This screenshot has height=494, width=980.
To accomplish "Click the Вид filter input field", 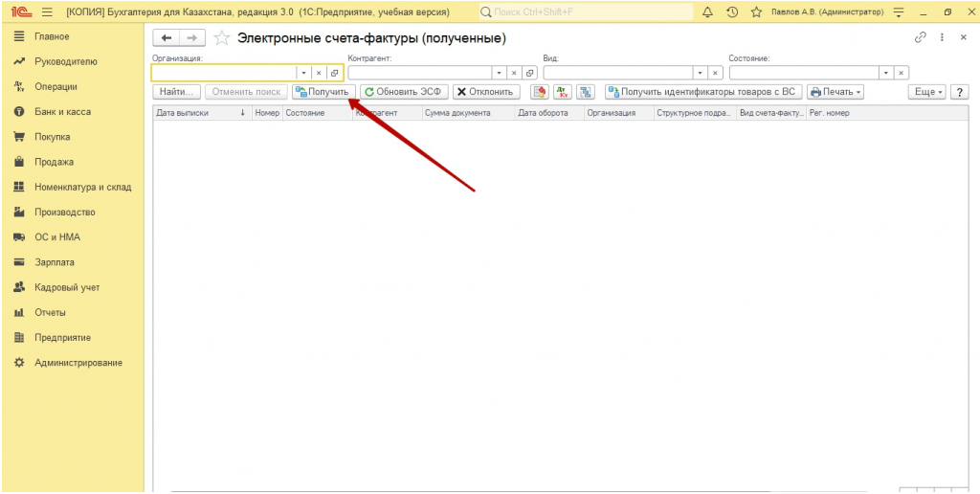I will coord(617,73).
